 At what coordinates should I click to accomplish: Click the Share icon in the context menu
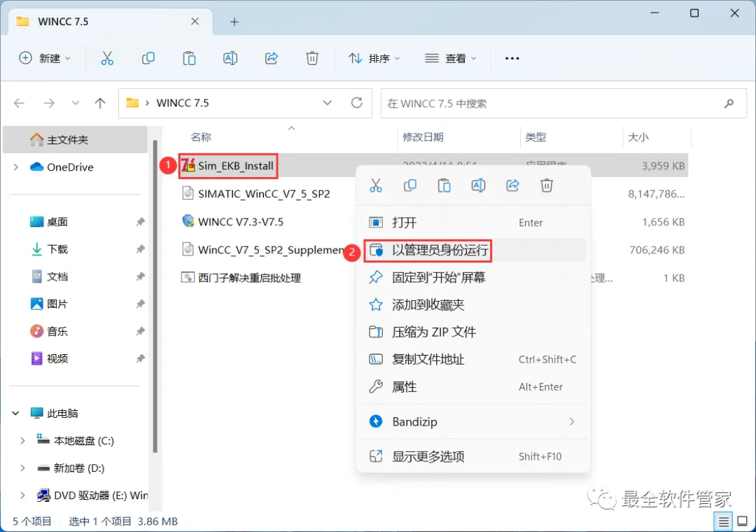pos(512,185)
